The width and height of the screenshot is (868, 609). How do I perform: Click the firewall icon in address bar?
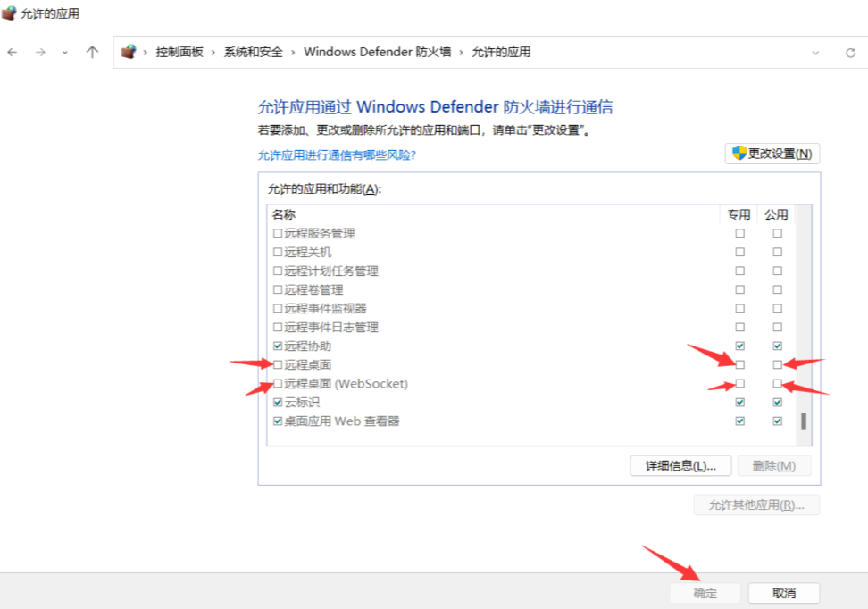pyautogui.click(x=129, y=52)
